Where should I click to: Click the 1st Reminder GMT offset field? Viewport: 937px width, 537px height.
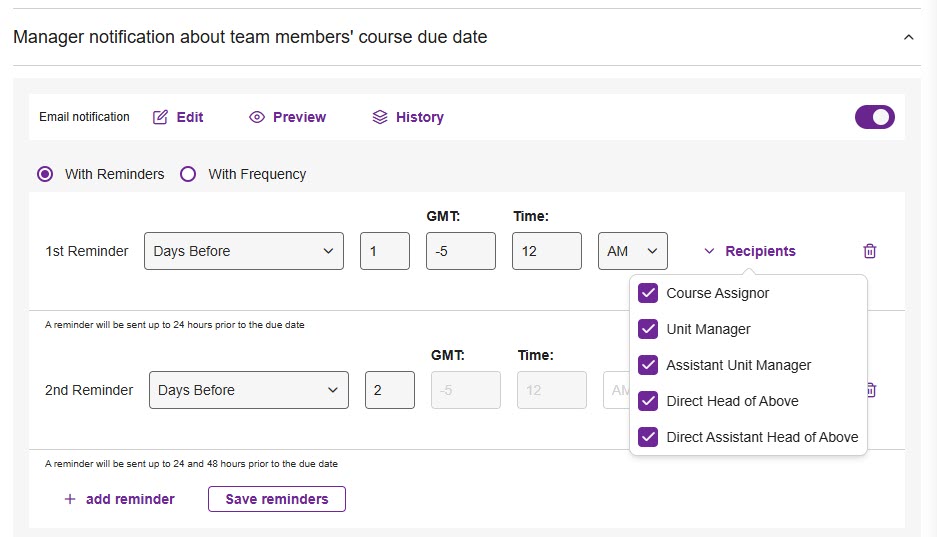pyautogui.click(x=460, y=251)
